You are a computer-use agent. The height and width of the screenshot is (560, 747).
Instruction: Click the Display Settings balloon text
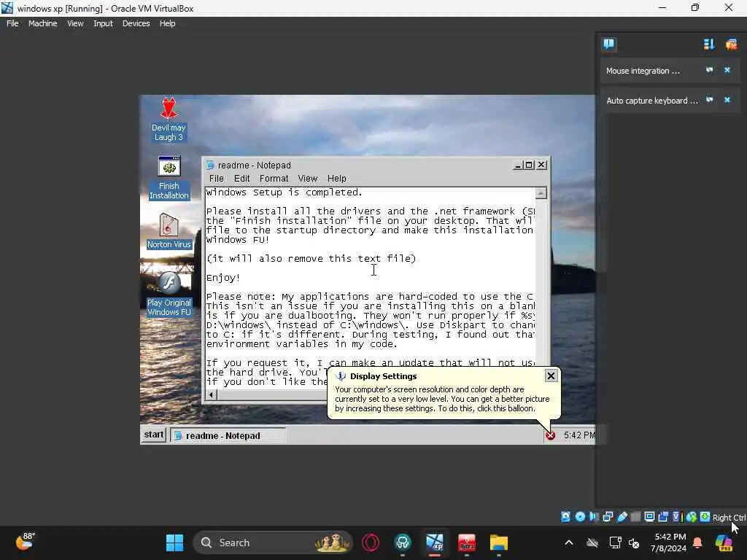pos(442,399)
